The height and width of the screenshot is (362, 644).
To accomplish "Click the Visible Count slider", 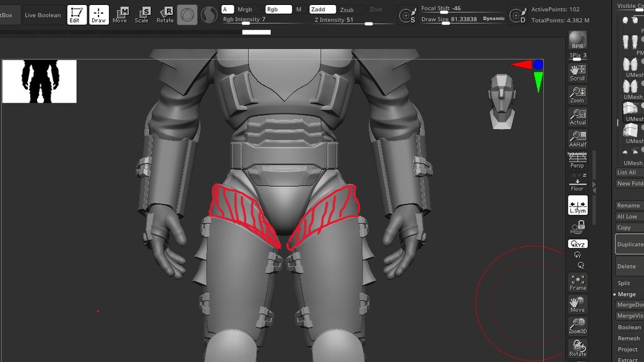I will (630, 6).
